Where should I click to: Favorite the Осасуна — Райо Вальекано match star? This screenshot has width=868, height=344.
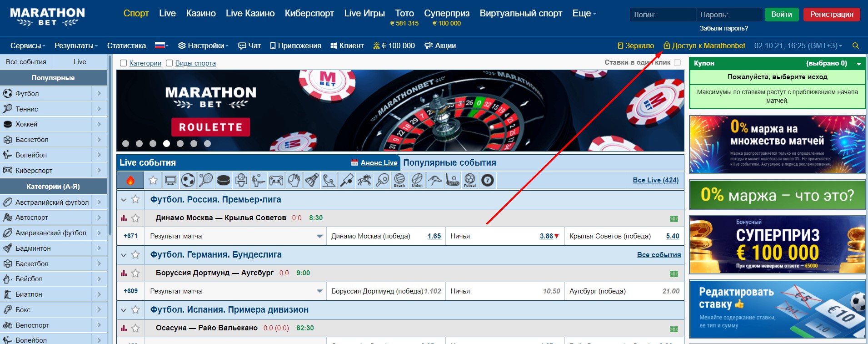coord(135,328)
